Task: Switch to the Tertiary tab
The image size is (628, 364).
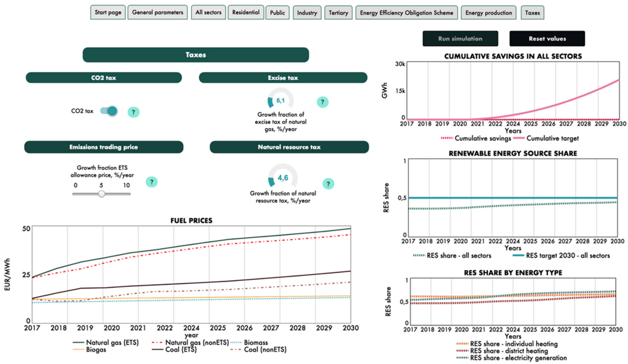Action: 338,13
